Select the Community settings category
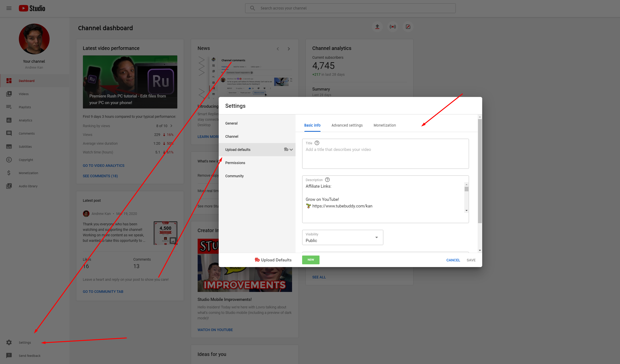Screen dimensions: 620x364 tap(234, 176)
